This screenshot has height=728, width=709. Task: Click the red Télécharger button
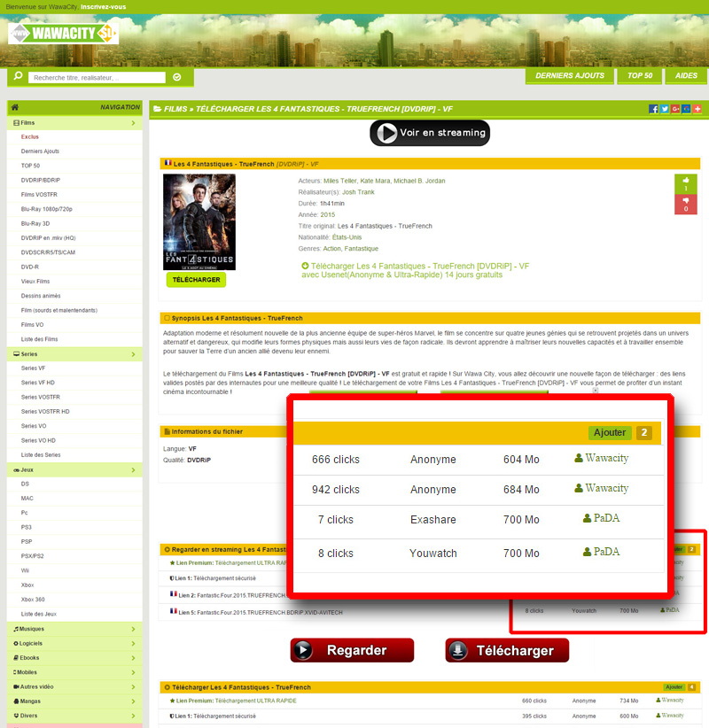[x=507, y=650]
